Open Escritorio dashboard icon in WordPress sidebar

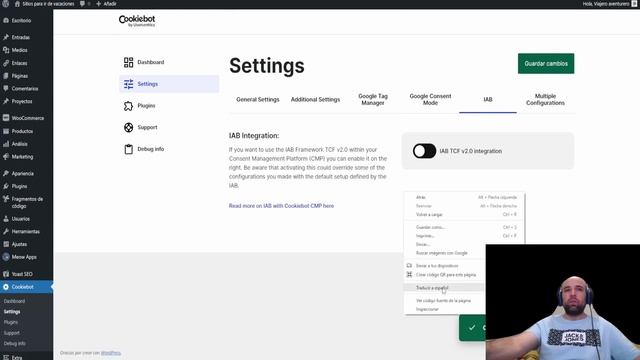[x=6, y=20]
